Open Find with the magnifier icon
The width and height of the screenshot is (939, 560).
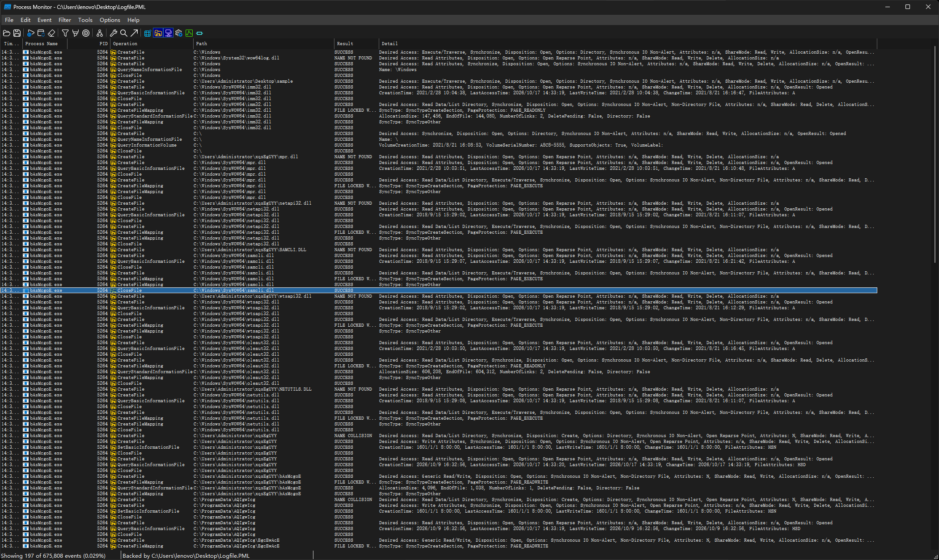tap(124, 33)
